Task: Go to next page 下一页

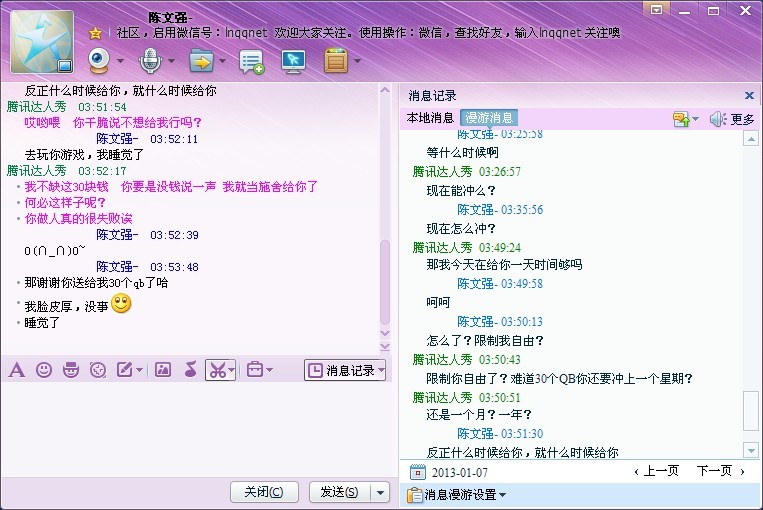Action: [x=721, y=471]
